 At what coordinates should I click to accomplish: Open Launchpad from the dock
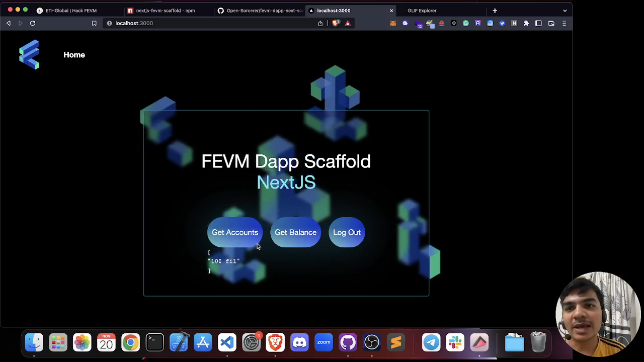(58, 342)
